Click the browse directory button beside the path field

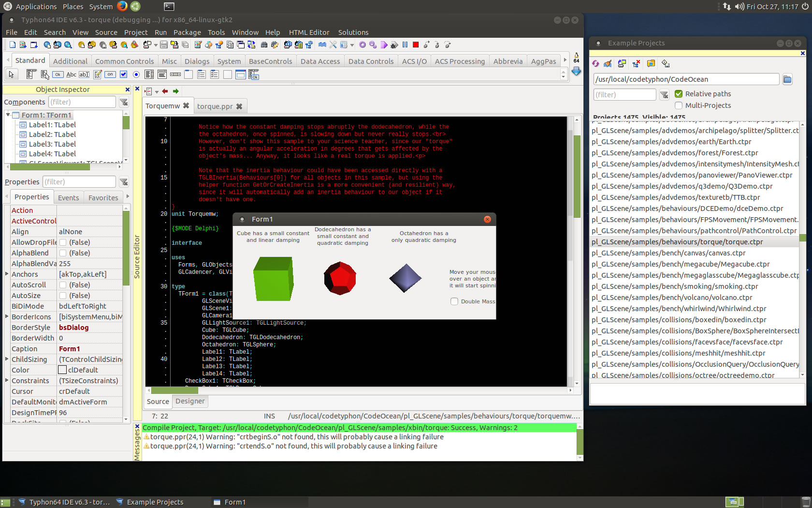[x=787, y=79]
